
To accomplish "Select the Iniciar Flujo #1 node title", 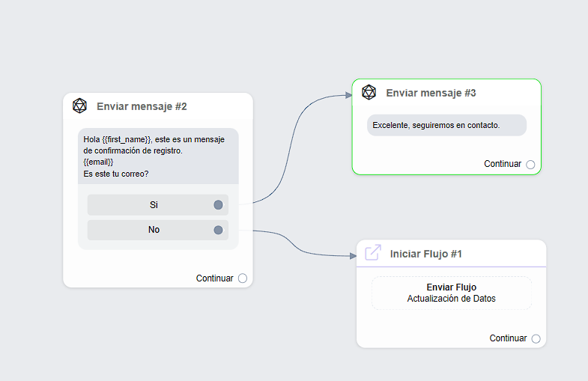I will coord(425,254).
